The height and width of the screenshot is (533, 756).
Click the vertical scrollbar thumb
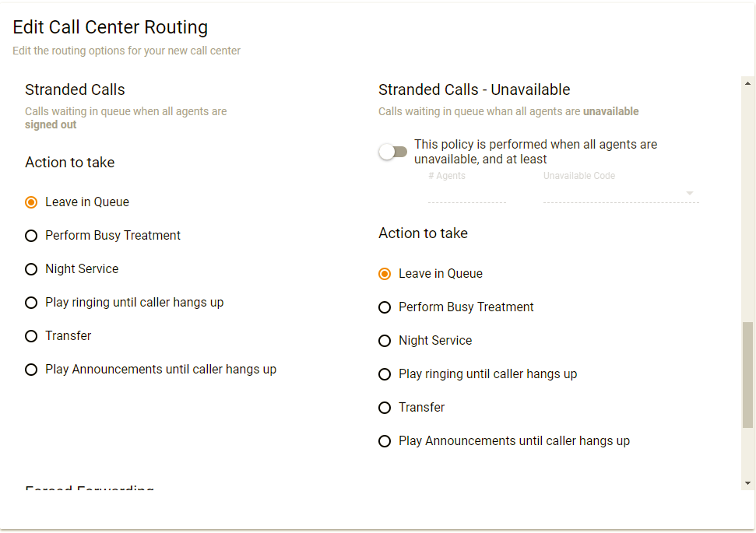point(748,374)
